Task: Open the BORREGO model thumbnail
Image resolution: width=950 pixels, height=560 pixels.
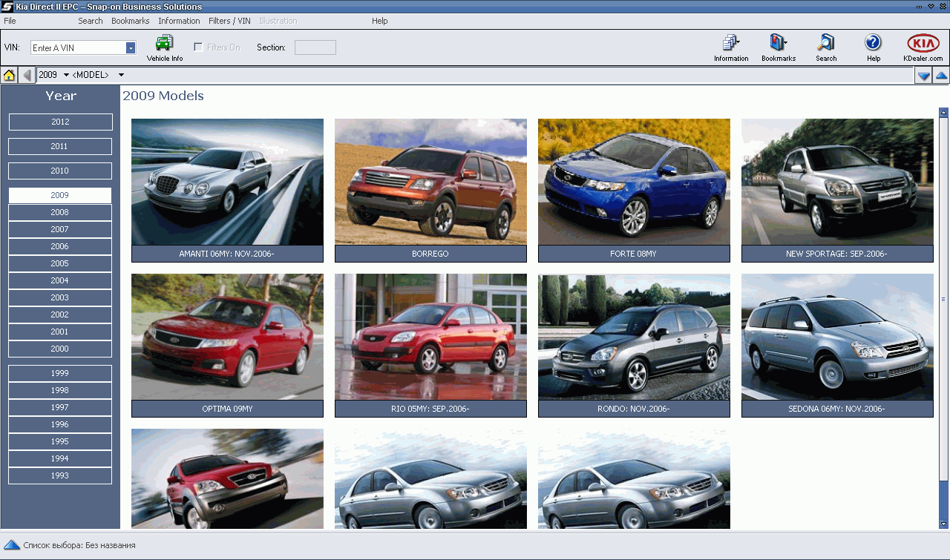Action: tap(430, 182)
